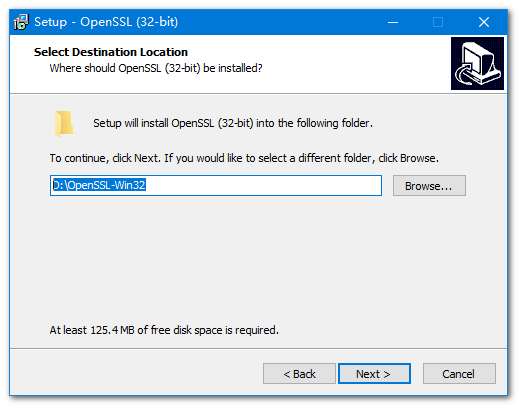Open the Browse... folder dialog
The width and height of the screenshot is (518, 406).
tap(429, 186)
